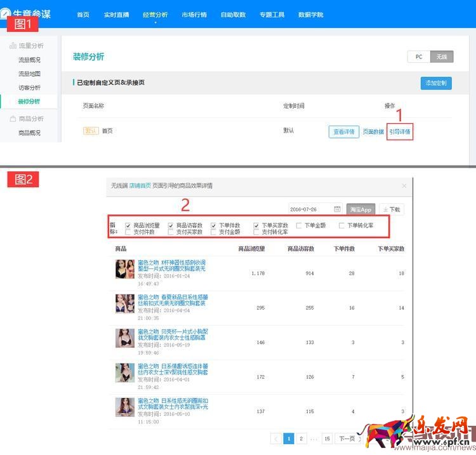Click the 淘宝App button

360,209
